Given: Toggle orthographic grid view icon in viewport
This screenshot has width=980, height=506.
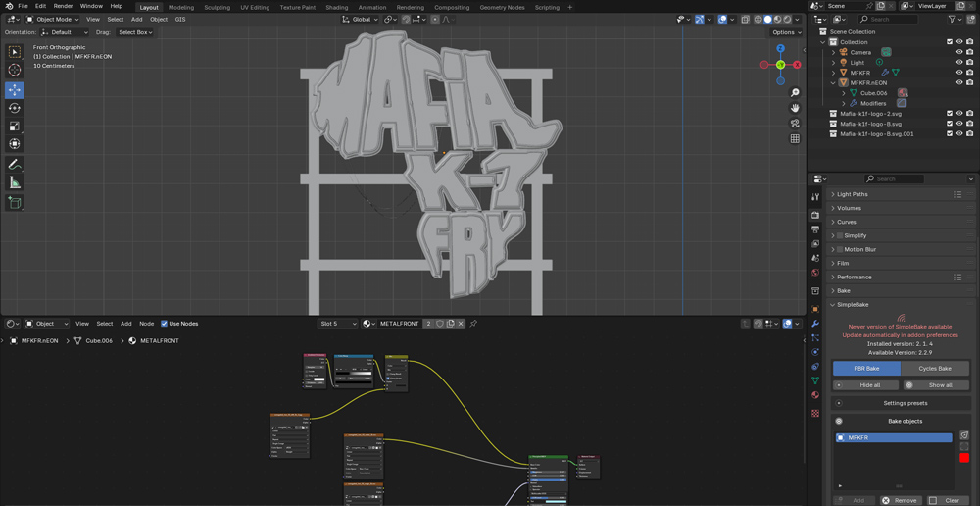Looking at the screenshot, I should click(x=795, y=139).
